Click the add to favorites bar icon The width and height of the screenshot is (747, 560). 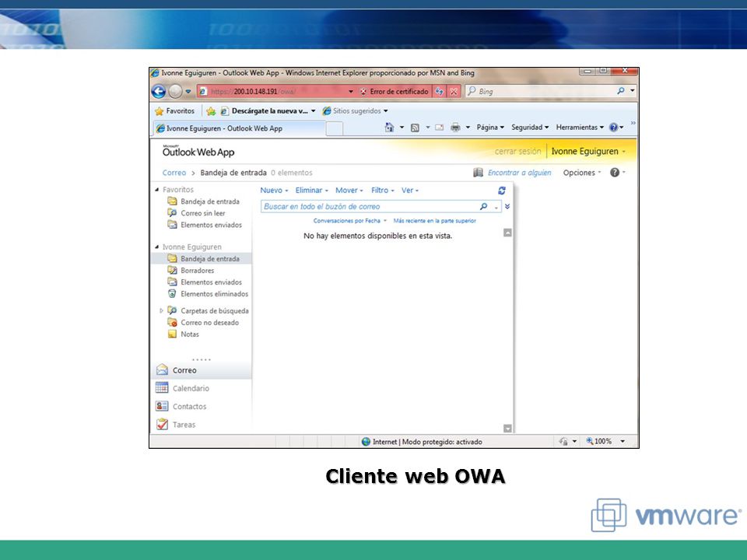point(211,111)
